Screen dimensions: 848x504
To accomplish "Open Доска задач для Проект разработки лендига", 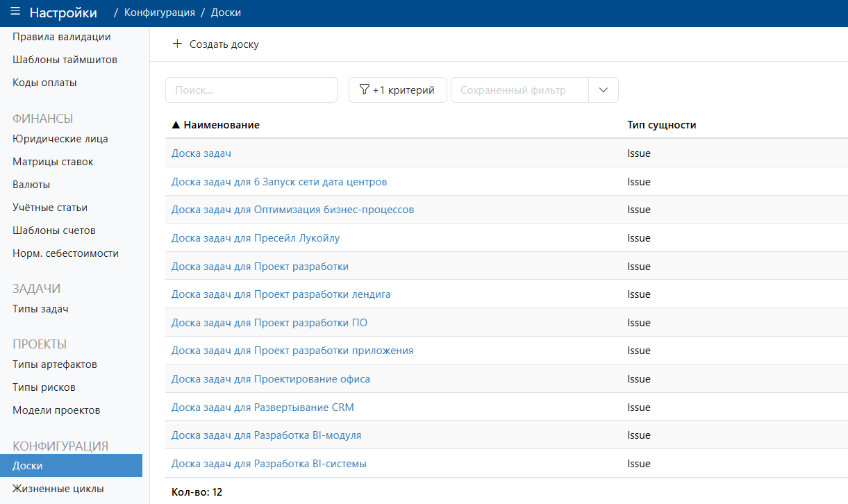I will click(x=281, y=294).
